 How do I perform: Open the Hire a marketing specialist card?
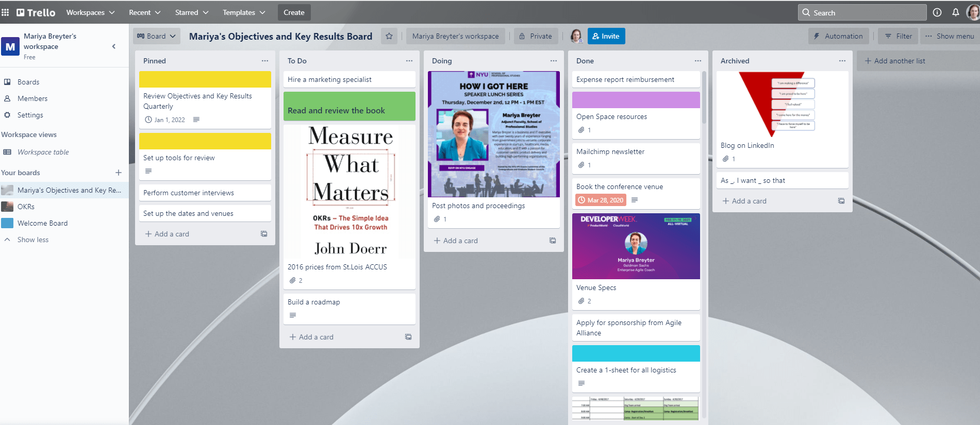(350, 79)
